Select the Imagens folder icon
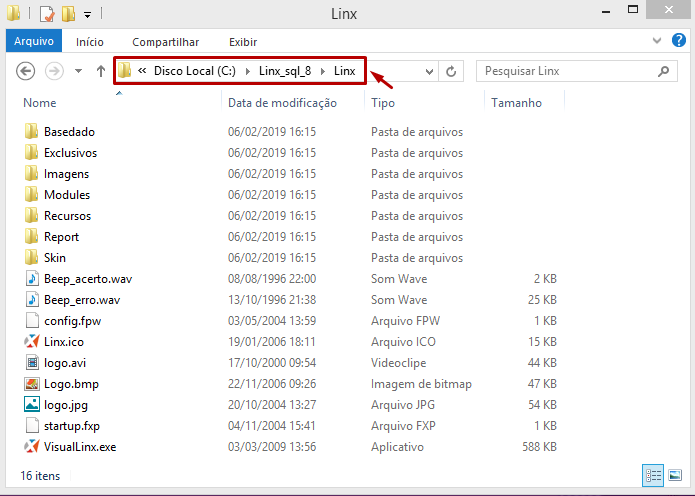The width and height of the screenshot is (695, 496). pyautogui.click(x=31, y=173)
